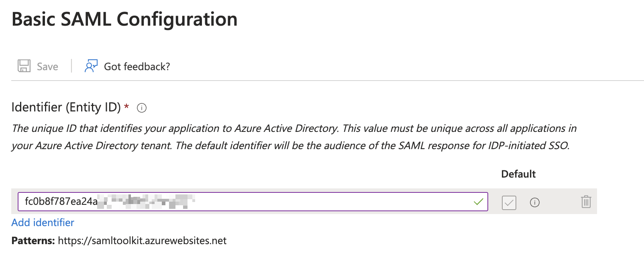Click the info icon next to the Default checkbox
Viewport: 644px width, 279px height.
pyautogui.click(x=535, y=202)
